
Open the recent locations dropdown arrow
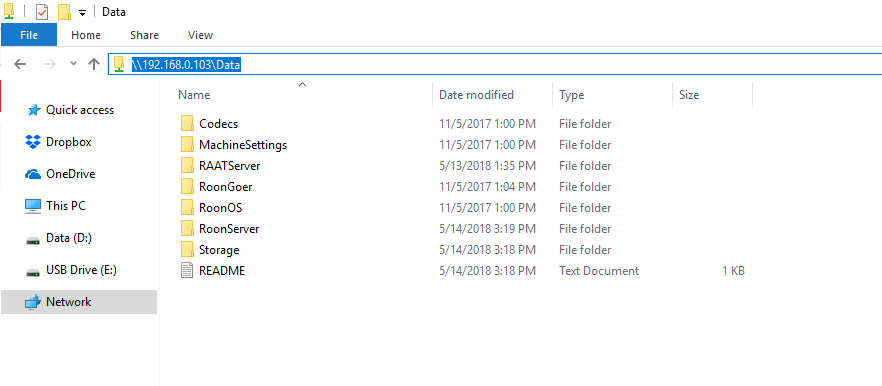click(x=73, y=64)
